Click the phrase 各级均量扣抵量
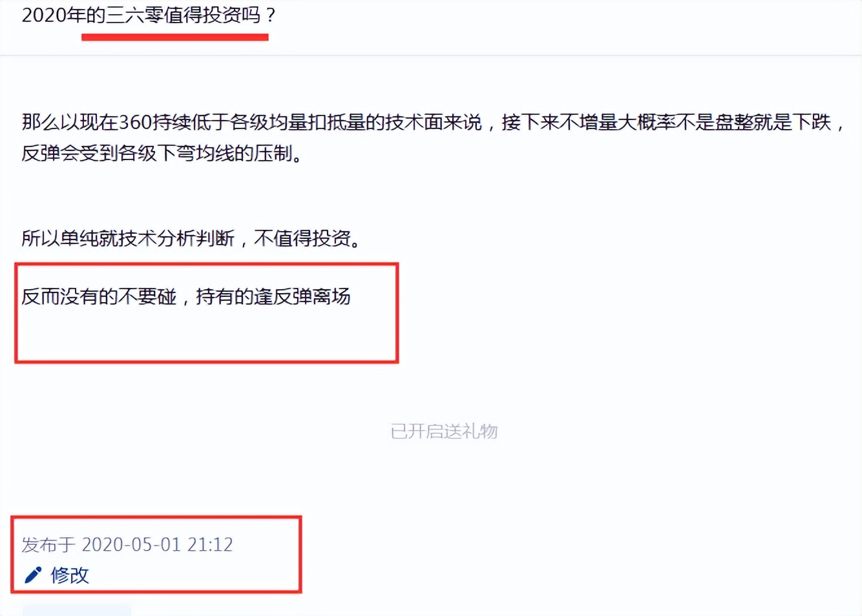 point(297,122)
